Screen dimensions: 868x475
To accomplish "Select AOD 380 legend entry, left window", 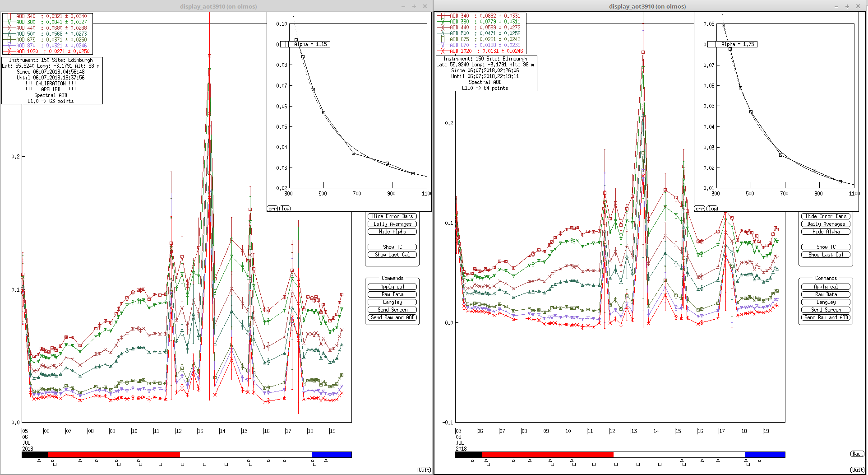I will pos(47,22).
